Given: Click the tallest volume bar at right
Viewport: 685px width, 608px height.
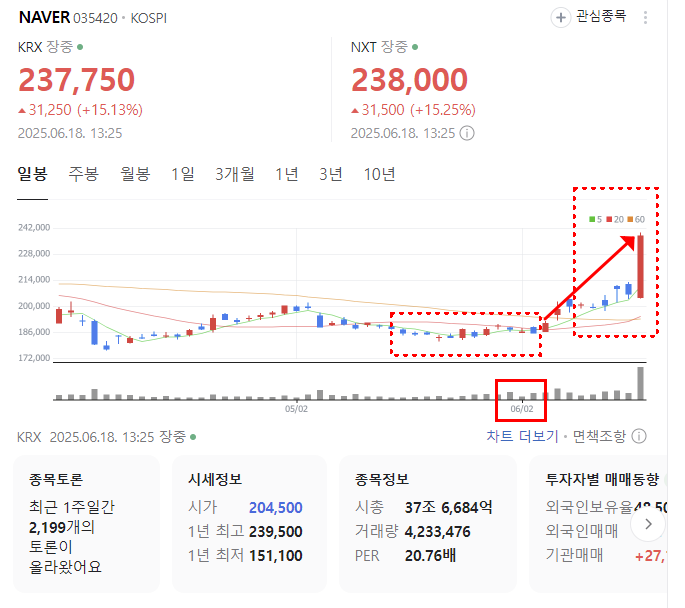Looking at the screenshot, I should click(x=640, y=383).
